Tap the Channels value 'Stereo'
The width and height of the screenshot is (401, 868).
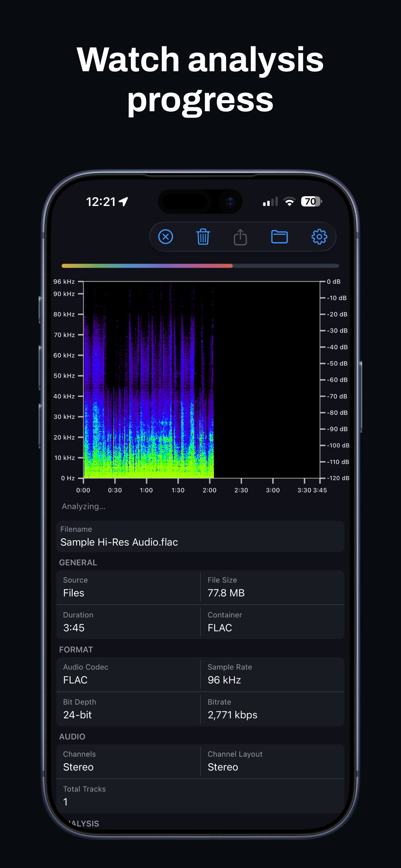click(78, 767)
